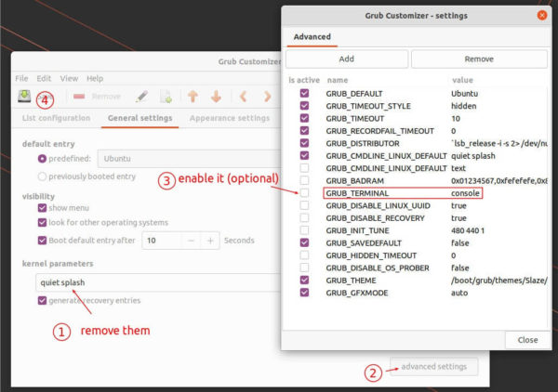Check the GRUB_DISABLE_RECOVERY checkbox
Screen dimensions: 558x392
(x=304, y=217)
